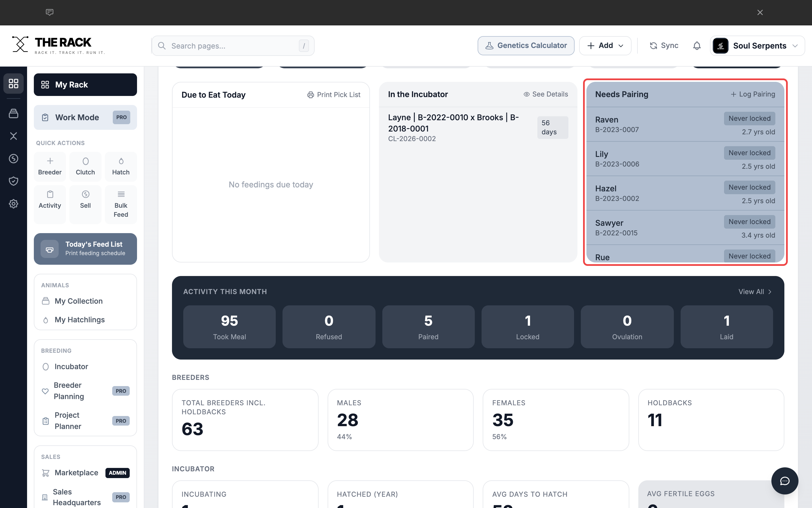The width and height of the screenshot is (812, 508).
Task: Click the Ovulation 0 tile
Action: coord(627,327)
